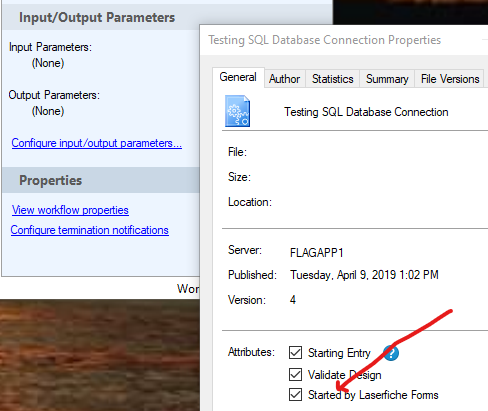This screenshot has height=411, width=488.
Task: Click View workflow properties link
Action: coord(70,210)
